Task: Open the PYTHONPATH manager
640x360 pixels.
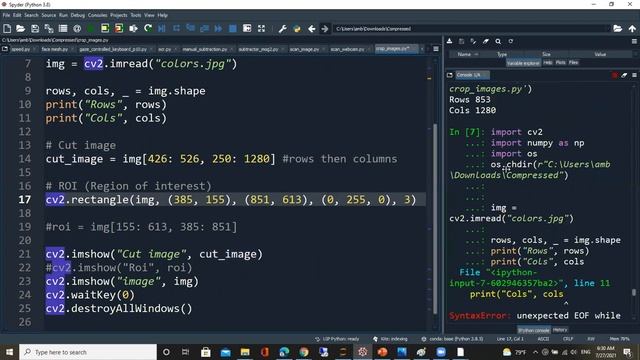Action: pyautogui.click(x=297, y=29)
